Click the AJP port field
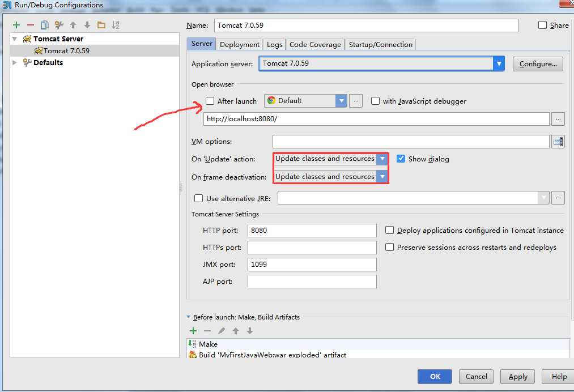 coord(312,282)
